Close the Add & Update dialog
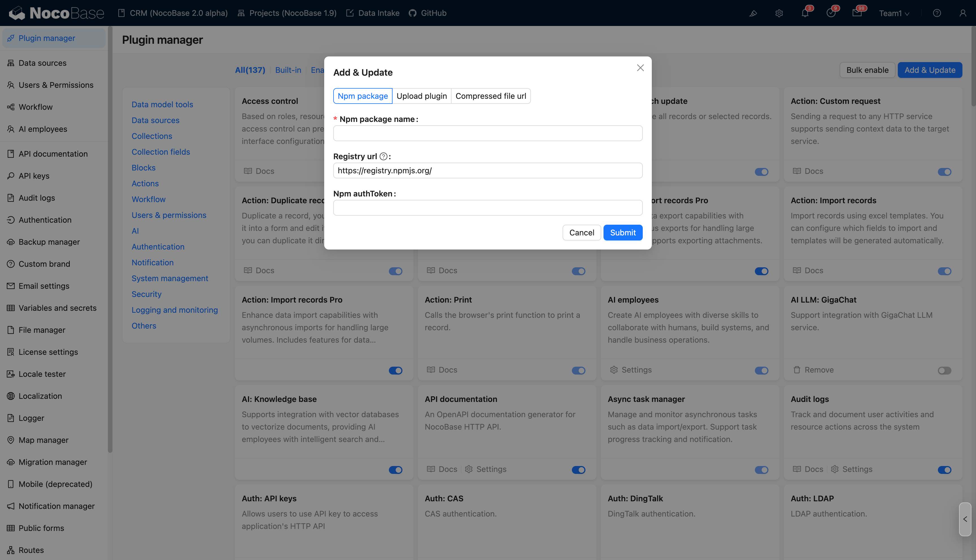This screenshot has width=976, height=560. pos(640,68)
